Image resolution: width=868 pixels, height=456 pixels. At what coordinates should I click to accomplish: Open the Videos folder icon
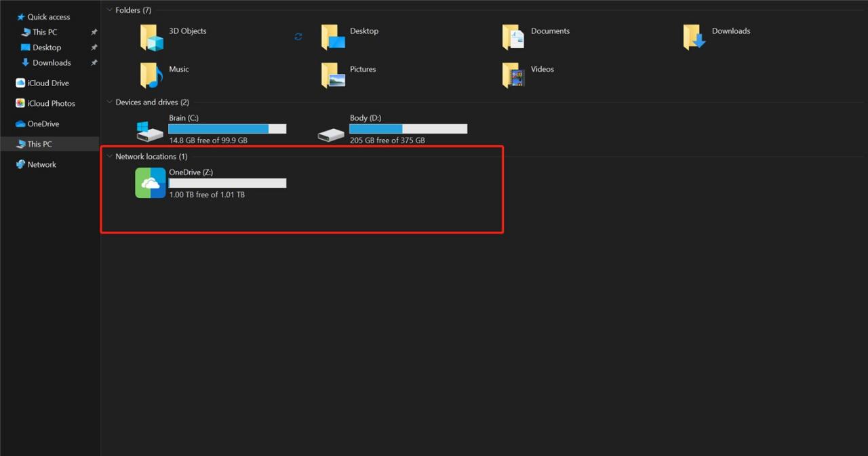[513, 75]
